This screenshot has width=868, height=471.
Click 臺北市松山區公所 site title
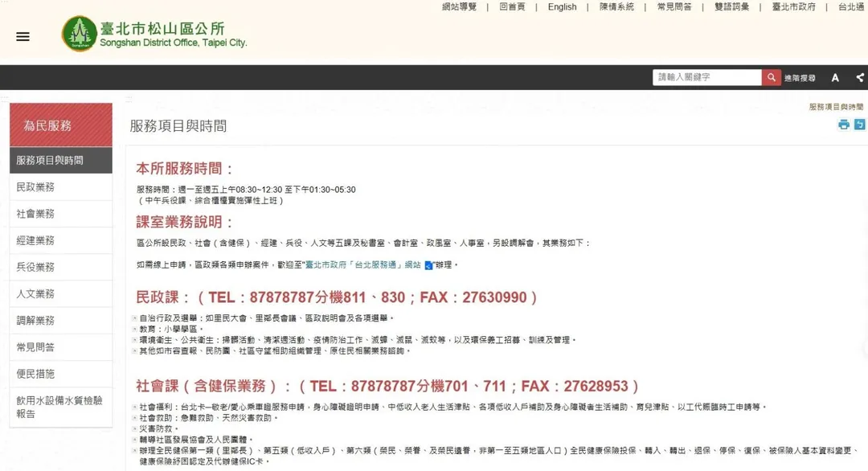162,28
